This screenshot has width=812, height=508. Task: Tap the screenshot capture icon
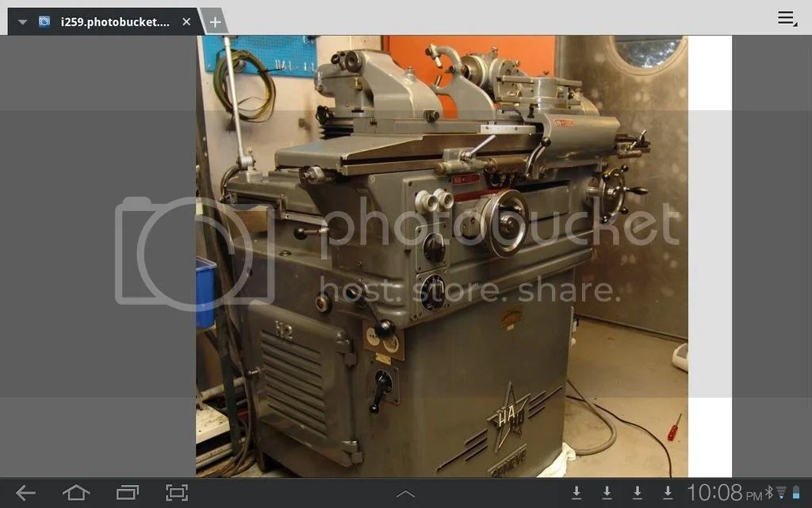[176, 493]
